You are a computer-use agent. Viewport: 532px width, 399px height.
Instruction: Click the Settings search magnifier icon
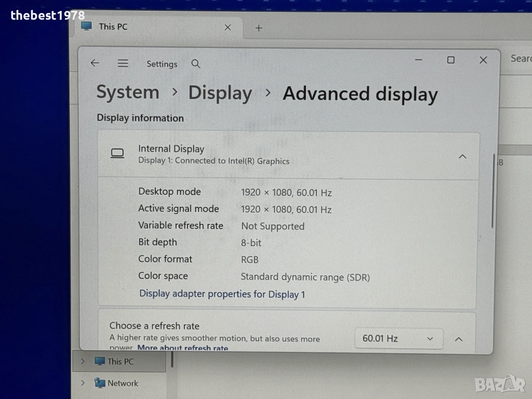196,64
